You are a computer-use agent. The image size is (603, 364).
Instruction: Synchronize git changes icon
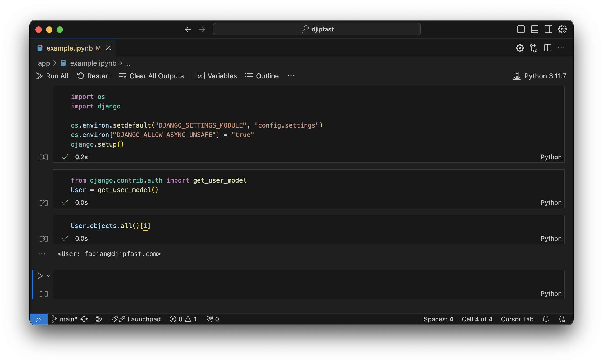(x=84, y=319)
